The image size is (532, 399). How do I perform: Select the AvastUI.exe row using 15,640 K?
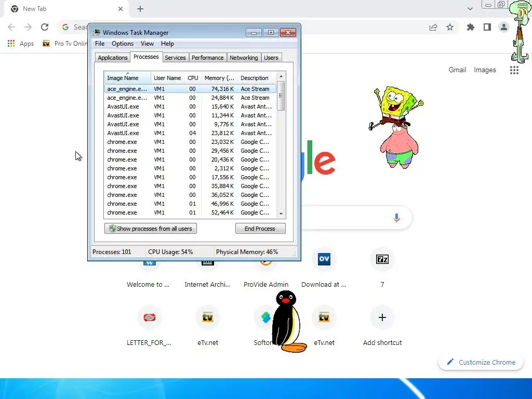(x=190, y=107)
